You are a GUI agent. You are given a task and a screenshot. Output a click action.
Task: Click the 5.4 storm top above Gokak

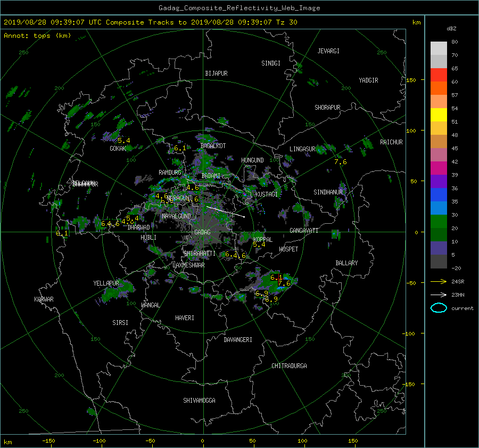(x=123, y=141)
